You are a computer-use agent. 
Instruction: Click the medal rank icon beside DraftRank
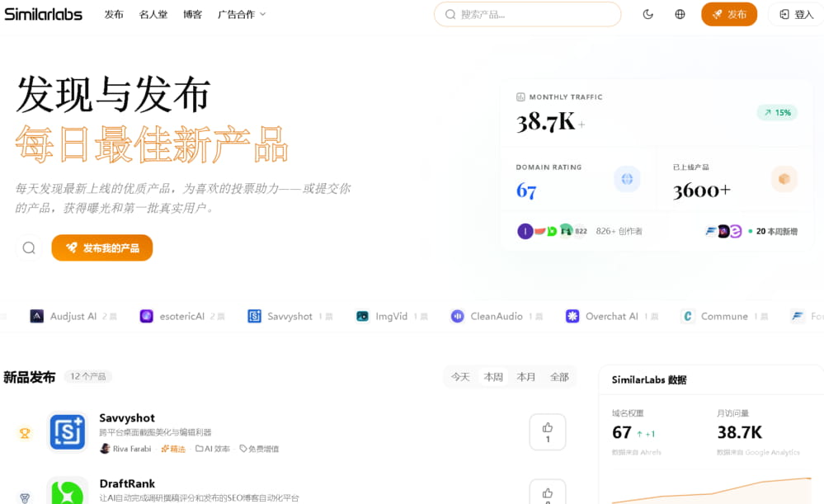coord(25,497)
